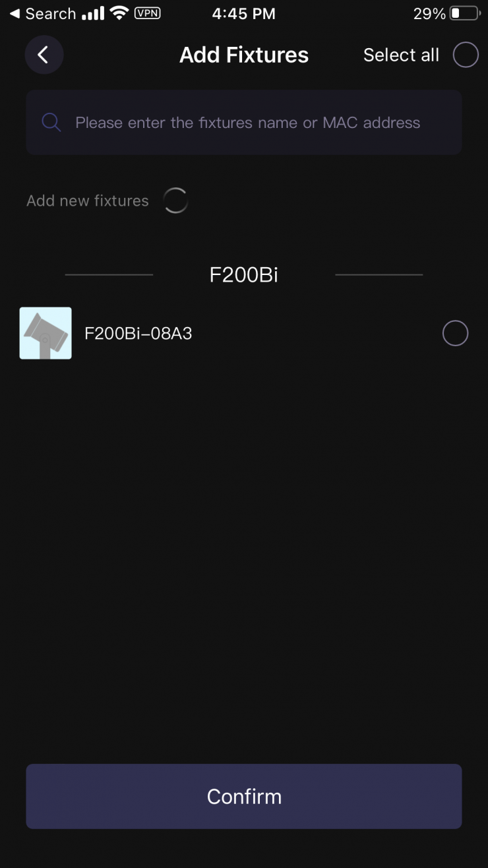
Task: Toggle the Select all circle checkbox
Action: pyautogui.click(x=466, y=55)
